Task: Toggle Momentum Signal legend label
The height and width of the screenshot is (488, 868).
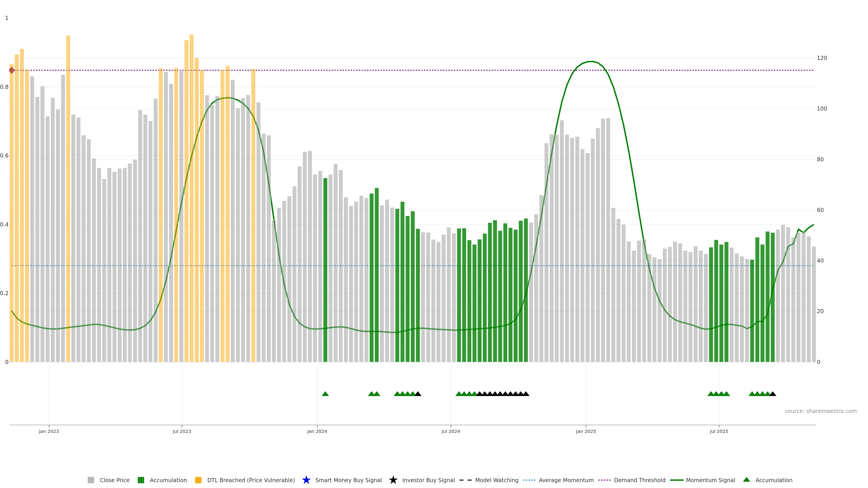Action: click(x=710, y=480)
